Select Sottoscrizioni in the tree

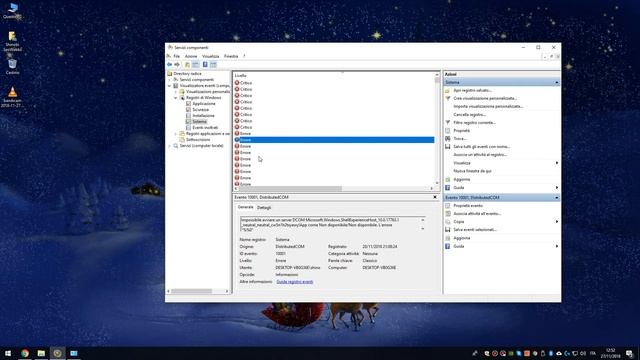click(x=198, y=140)
